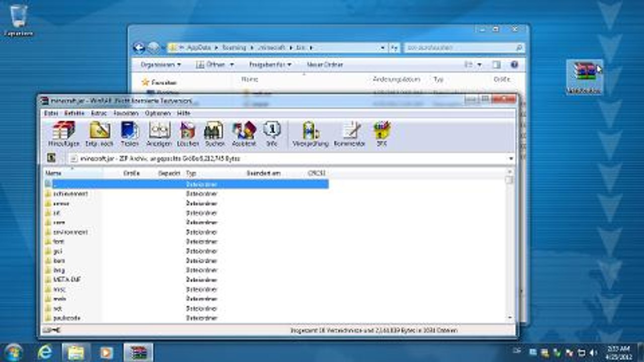Click the Hinzufügen toolbar icon in WinRAR
The width and height of the screenshot is (644, 362).
coord(63,134)
